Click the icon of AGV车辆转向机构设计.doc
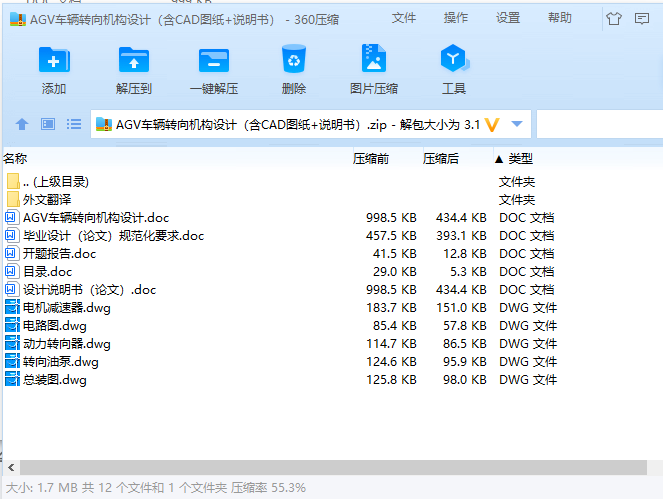The height and width of the screenshot is (499, 663). click(11, 217)
